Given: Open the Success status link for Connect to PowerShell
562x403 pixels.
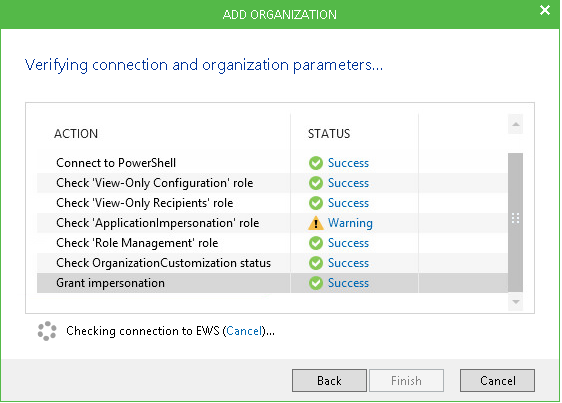Looking at the screenshot, I should click(348, 163).
